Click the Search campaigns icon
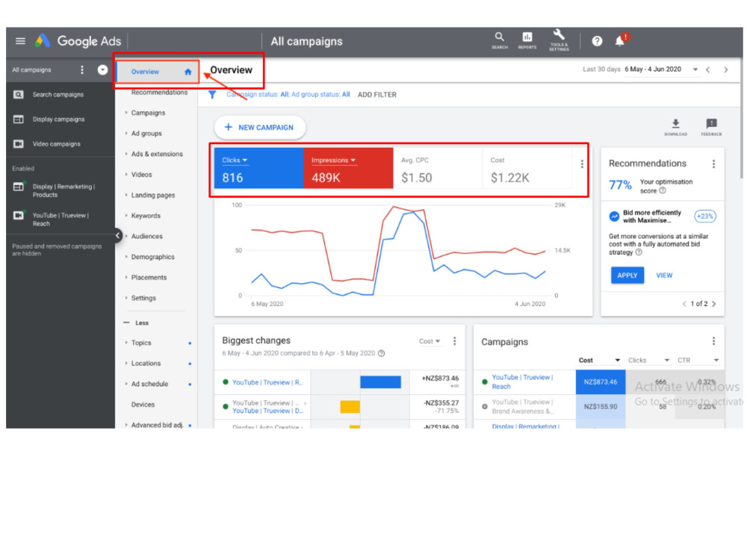This screenshot has width=747, height=560. pyautogui.click(x=18, y=95)
